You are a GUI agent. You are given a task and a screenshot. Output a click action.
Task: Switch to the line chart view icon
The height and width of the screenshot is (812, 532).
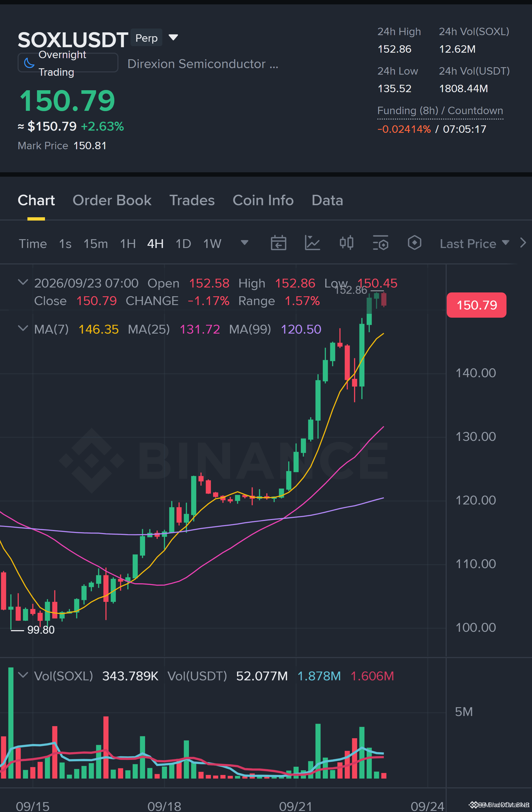312,243
